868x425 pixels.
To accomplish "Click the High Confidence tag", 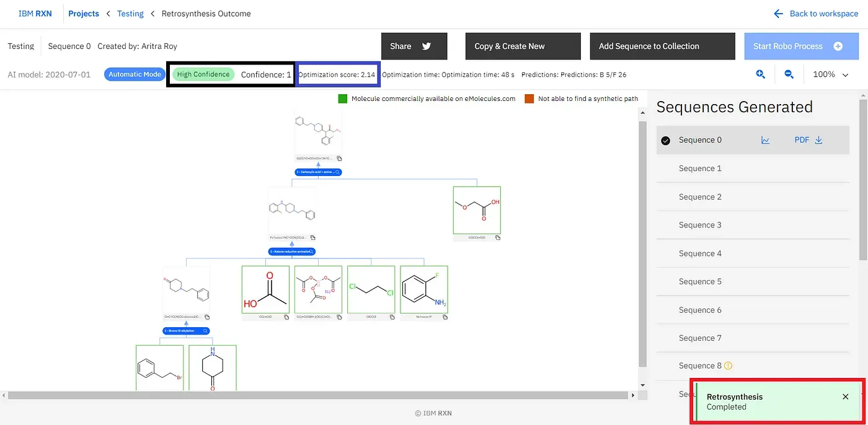I will tap(203, 74).
